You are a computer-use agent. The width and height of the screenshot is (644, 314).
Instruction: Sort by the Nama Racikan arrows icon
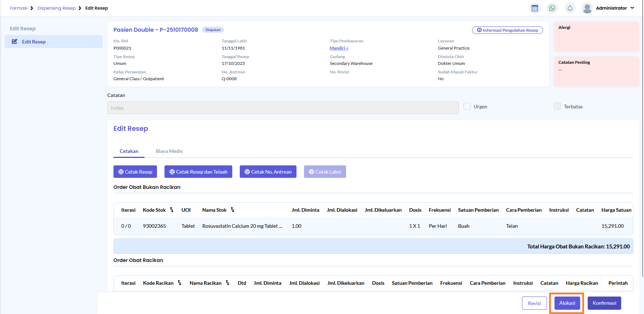click(x=227, y=283)
